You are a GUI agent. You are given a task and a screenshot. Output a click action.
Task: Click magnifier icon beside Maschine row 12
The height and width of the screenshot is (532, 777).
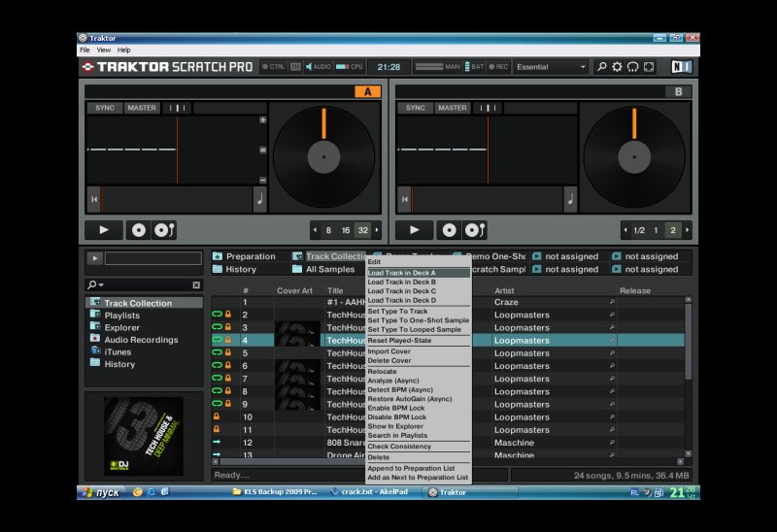coord(612,443)
